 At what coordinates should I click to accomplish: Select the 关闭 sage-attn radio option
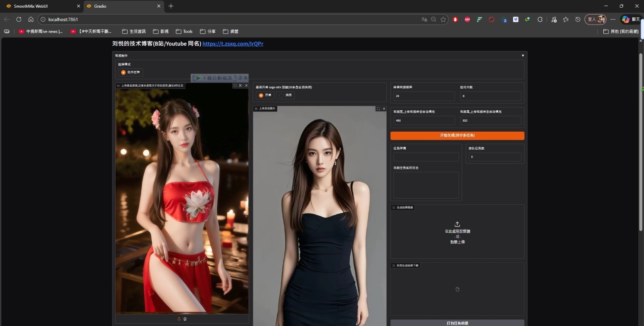[x=281, y=95]
